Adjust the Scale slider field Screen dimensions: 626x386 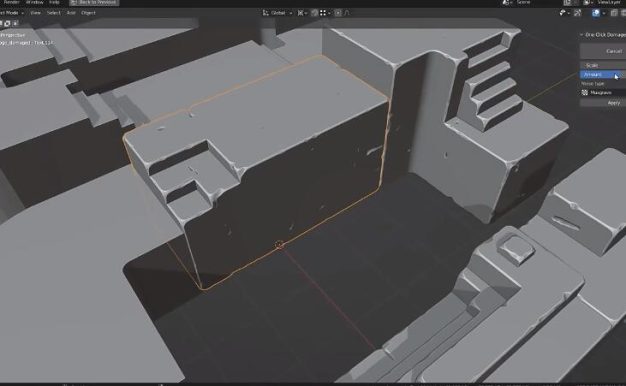click(x=603, y=65)
